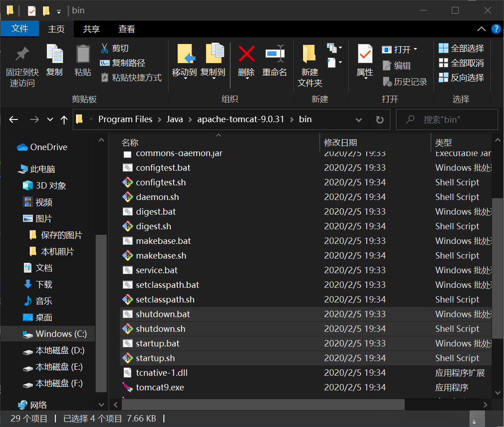Expand the Open (打开) dropdown arrow
The image size is (504, 427).
coord(415,49)
